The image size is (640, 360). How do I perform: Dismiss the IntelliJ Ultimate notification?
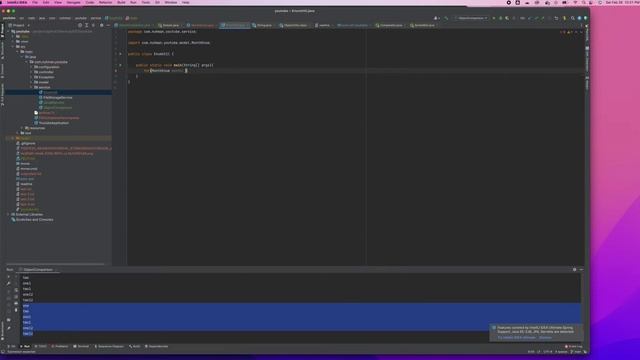545,338
